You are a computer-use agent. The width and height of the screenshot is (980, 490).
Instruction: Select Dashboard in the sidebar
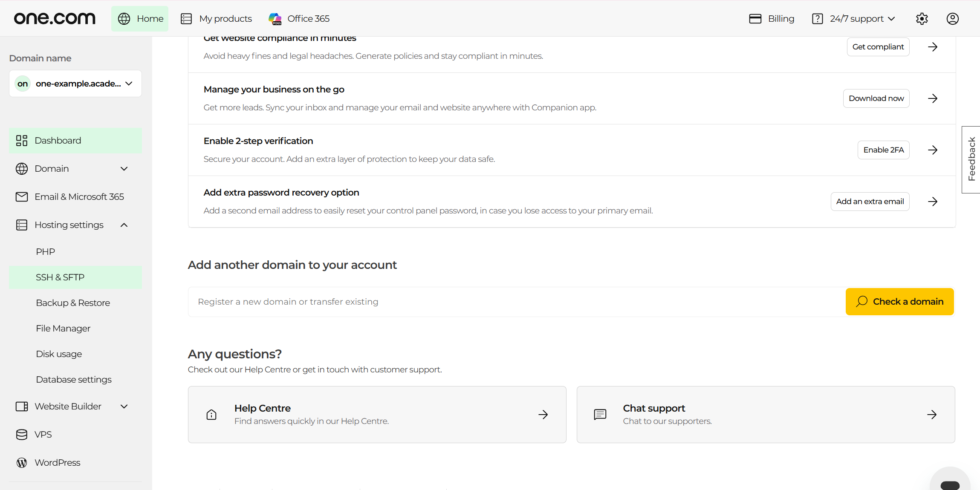click(x=75, y=141)
